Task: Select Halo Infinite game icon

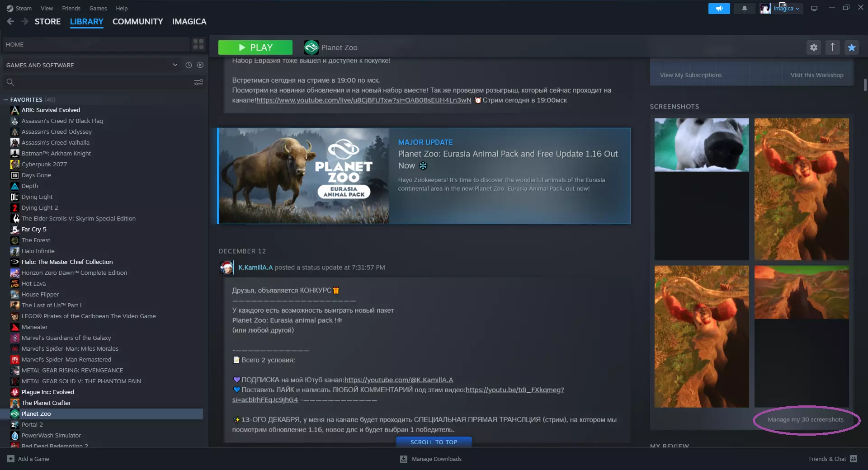Action: 15,251
